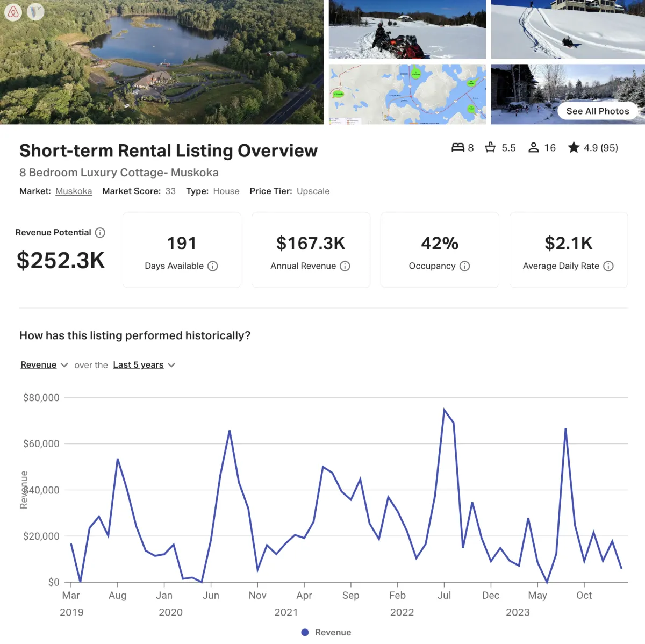Click Annual Revenue info icon
This screenshot has height=644, width=645.
(x=345, y=266)
